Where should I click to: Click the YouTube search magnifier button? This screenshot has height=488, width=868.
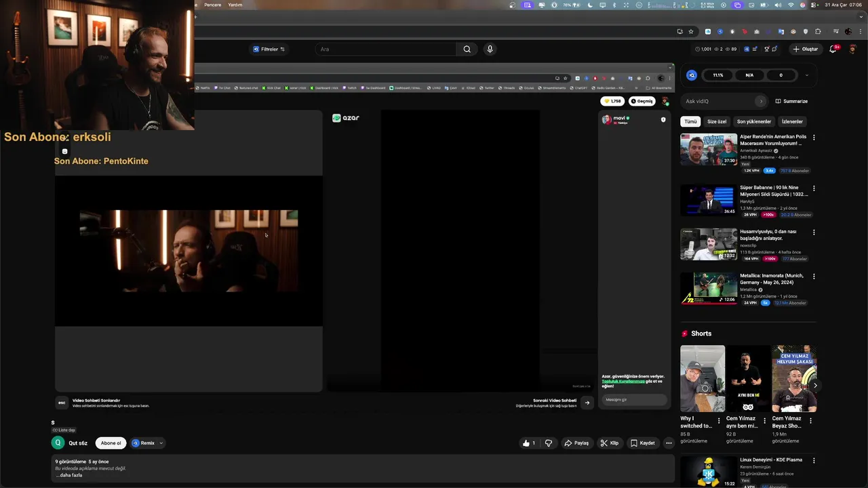pyautogui.click(x=467, y=49)
